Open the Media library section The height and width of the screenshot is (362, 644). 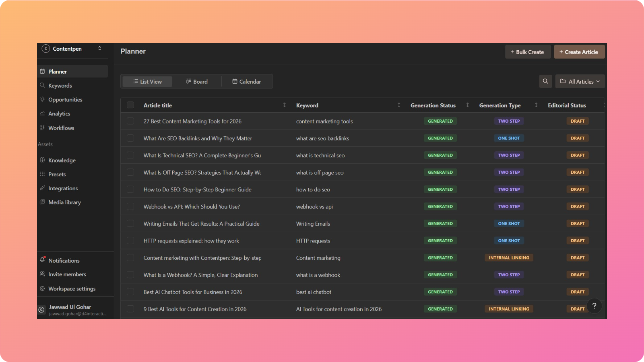[64, 202]
